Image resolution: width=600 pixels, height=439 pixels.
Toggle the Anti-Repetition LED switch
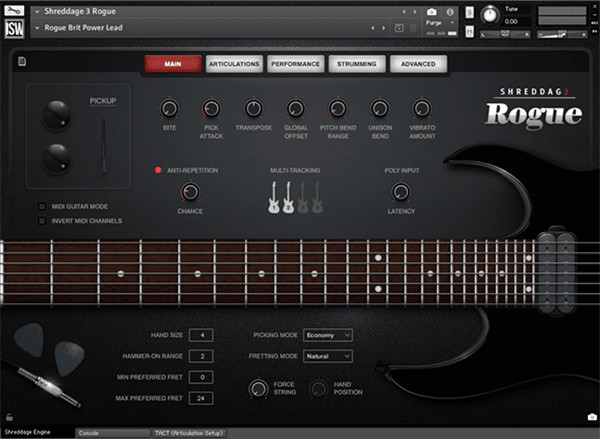click(x=158, y=171)
